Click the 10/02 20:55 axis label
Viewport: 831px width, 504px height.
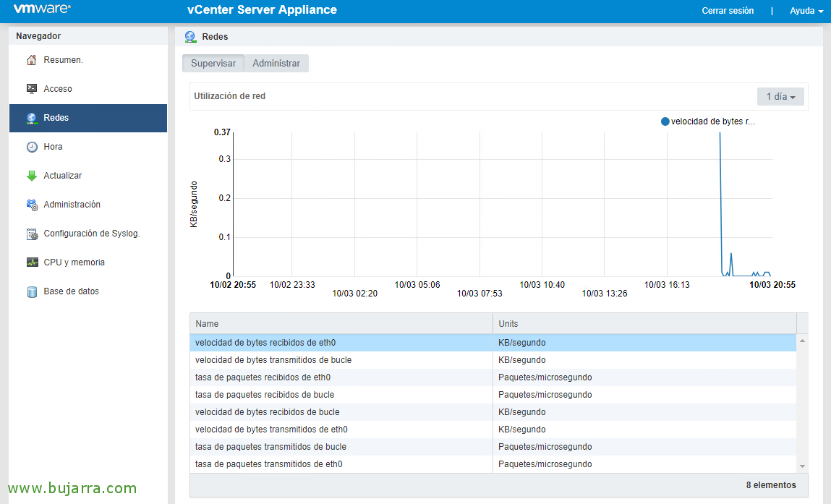[x=233, y=285]
